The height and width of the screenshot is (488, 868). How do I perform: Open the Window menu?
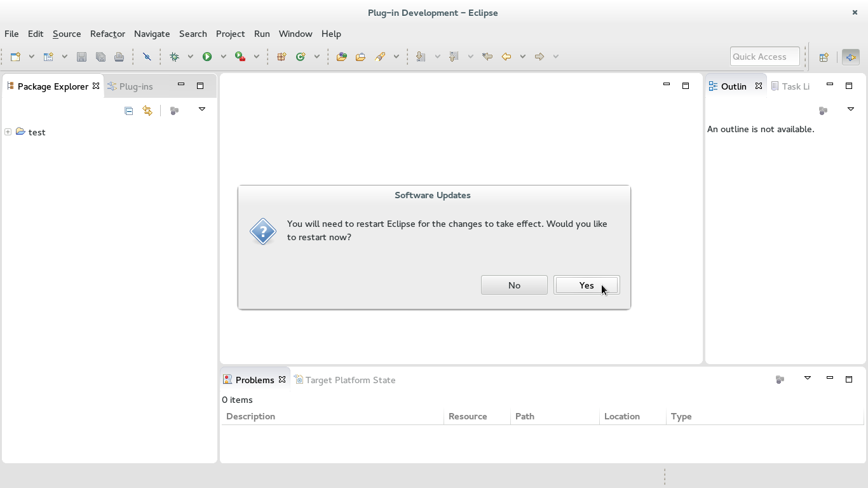[x=295, y=34]
